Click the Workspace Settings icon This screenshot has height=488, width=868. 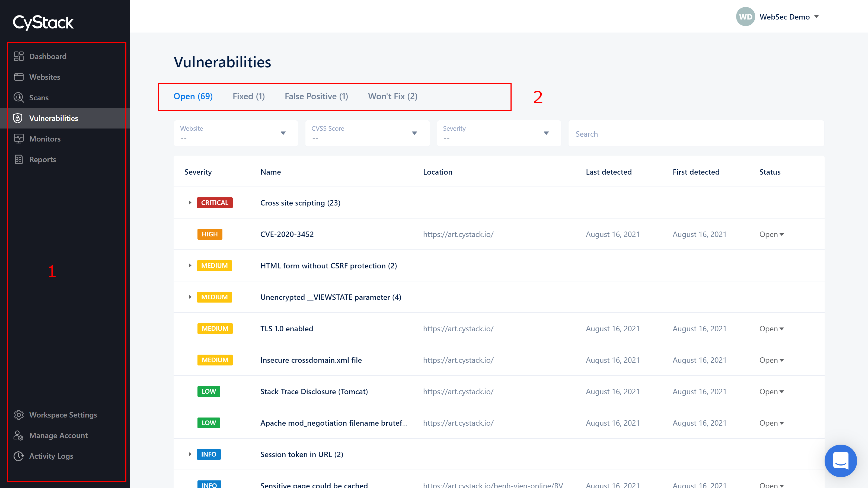[x=18, y=415]
